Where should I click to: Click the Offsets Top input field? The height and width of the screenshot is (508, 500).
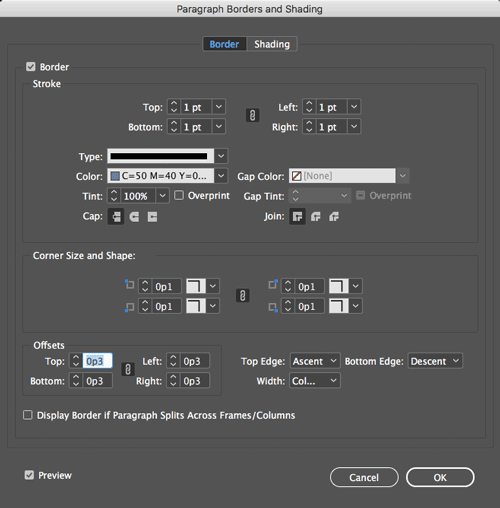pos(97,361)
